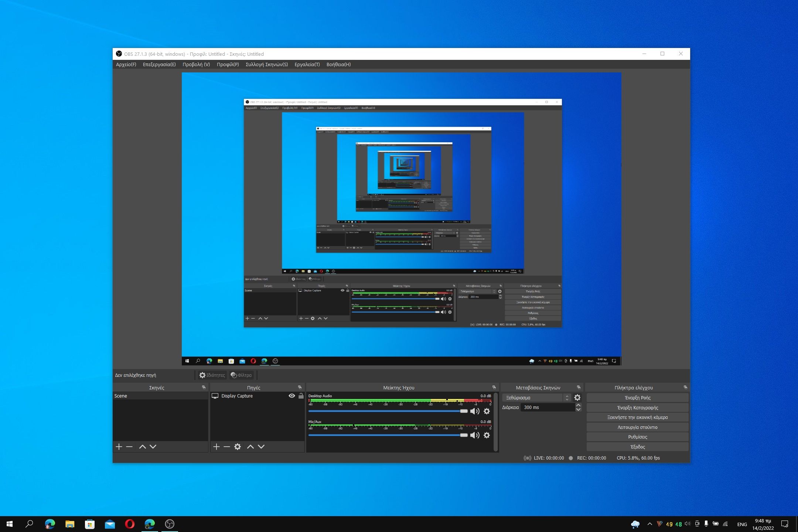Increase transition duration with up stepper
The width and height of the screenshot is (798, 532).
(579, 405)
